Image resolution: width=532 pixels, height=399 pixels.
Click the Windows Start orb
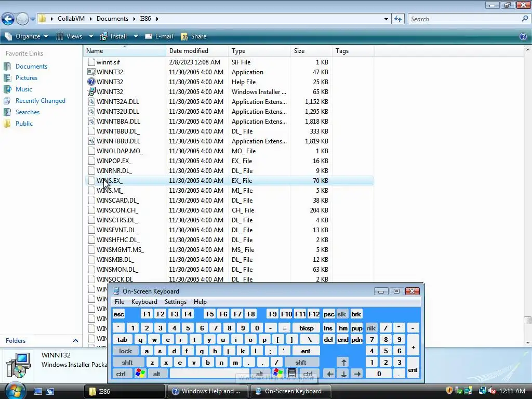click(14, 391)
